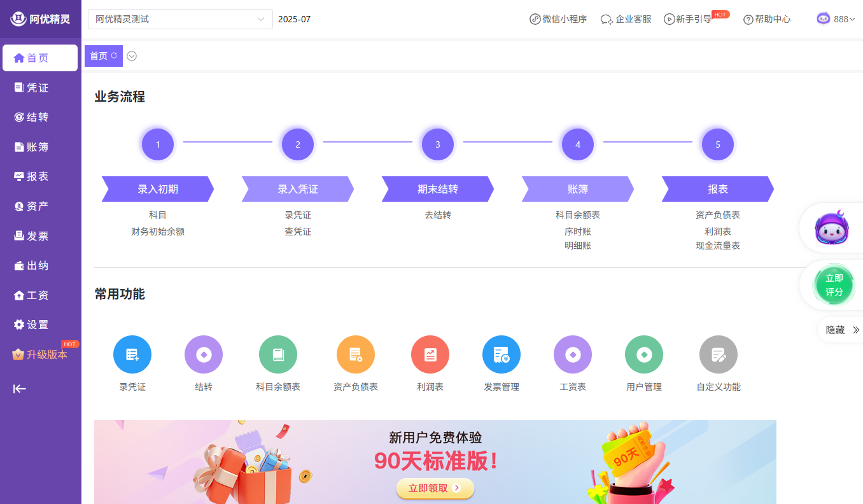Open the 资产负债表 orange icon
The image size is (863, 504).
[x=356, y=354]
